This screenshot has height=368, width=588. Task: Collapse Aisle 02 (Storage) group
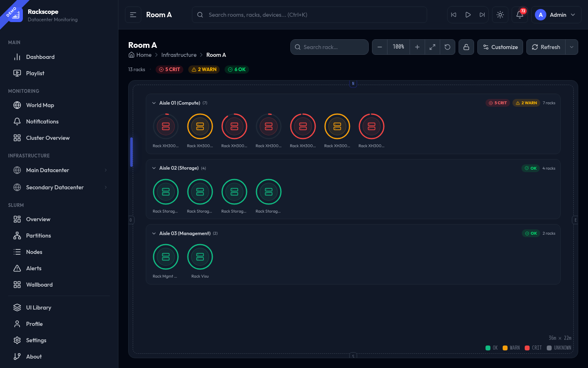154,168
